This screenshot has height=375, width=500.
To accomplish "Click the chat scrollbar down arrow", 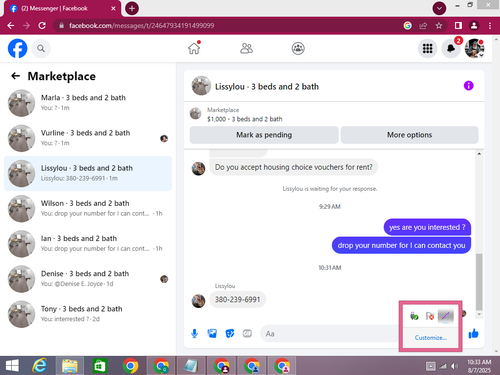I will (479, 314).
